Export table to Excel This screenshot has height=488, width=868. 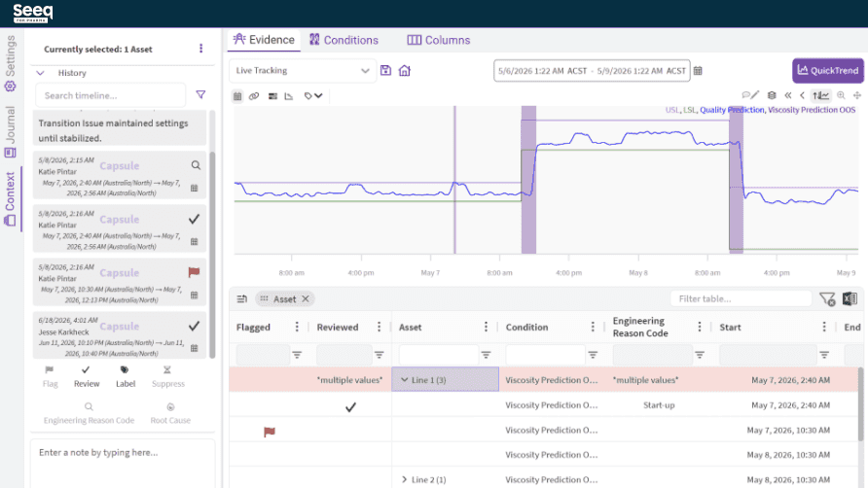click(x=850, y=298)
